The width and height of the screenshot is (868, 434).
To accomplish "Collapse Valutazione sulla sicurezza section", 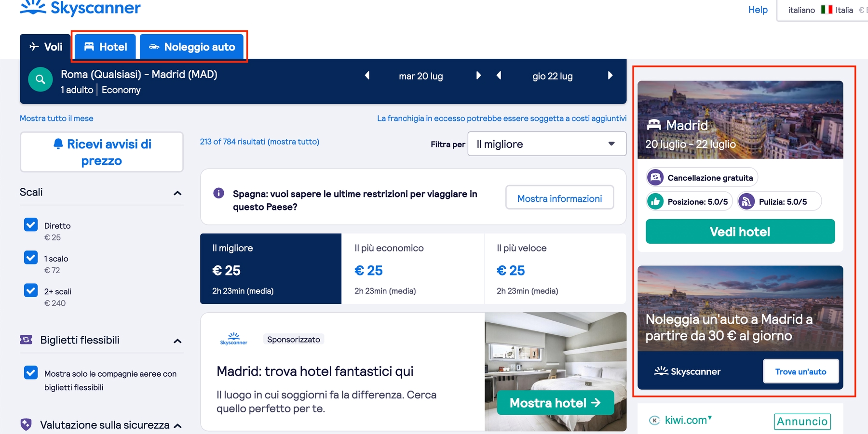I will coord(177,426).
